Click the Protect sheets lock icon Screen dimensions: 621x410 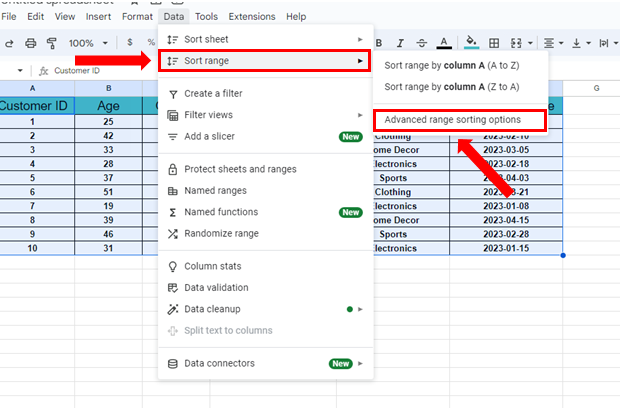173,169
